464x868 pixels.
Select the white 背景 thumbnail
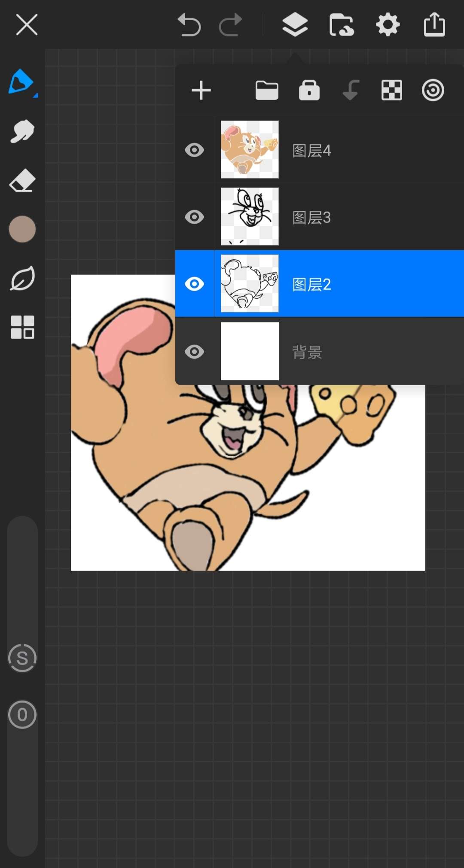250,351
